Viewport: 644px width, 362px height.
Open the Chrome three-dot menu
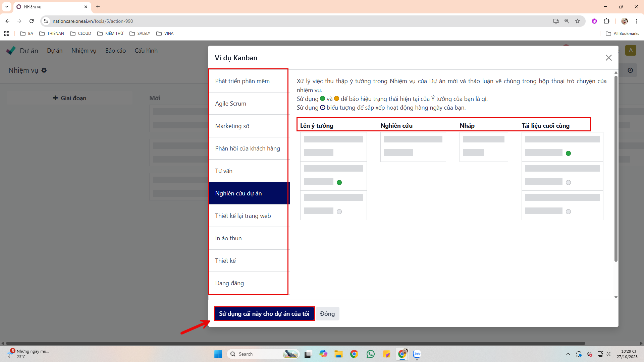636,21
